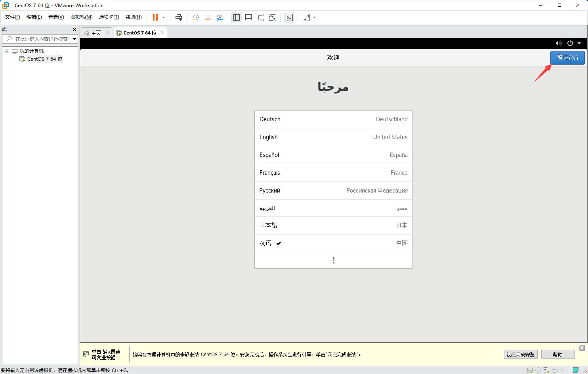Click the keyboard hint icon in install bar
The width and height of the screenshot is (588, 374).
pyautogui.click(x=86, y=354)
